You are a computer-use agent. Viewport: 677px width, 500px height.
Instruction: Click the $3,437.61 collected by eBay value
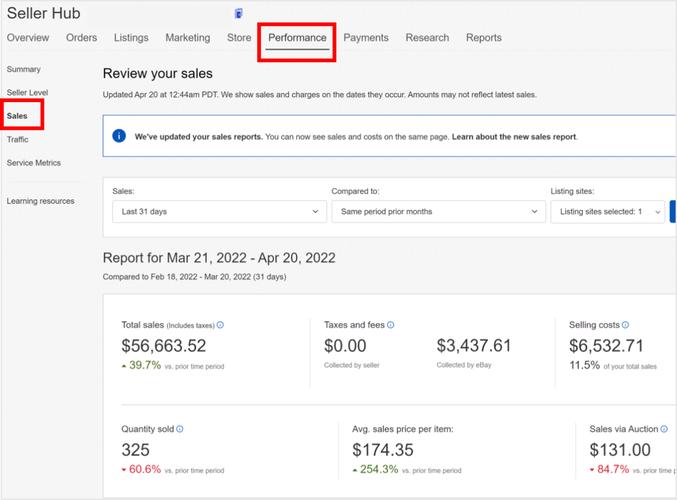click(474, 345)
